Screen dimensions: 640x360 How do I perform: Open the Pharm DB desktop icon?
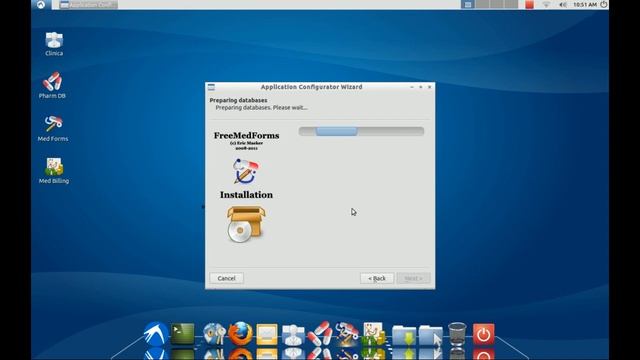click(52, 85)
